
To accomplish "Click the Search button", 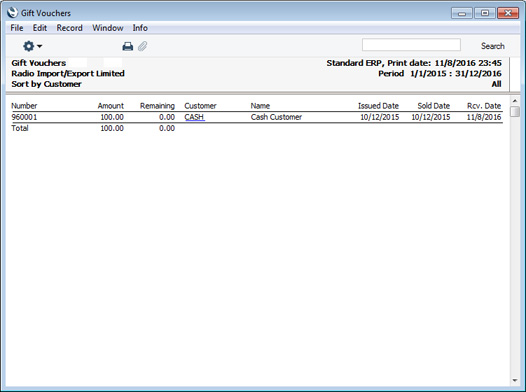I will [492, 46].
